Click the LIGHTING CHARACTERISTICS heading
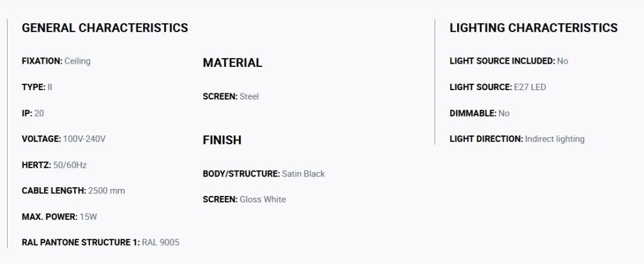Image resolution: width=644 pixels, height=264 pixels. [x=533, y=28]
